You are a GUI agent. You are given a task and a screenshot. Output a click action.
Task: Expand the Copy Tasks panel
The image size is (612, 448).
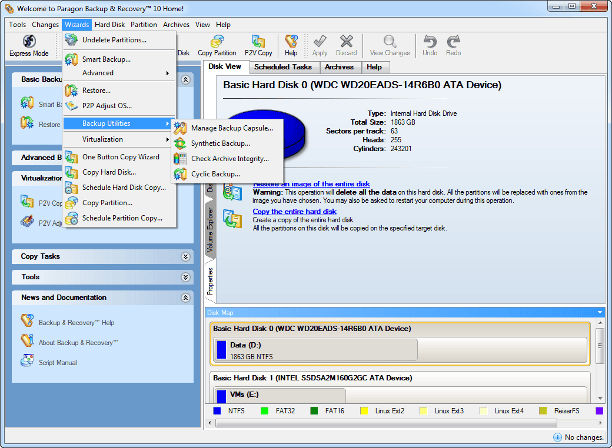point(186,256)
